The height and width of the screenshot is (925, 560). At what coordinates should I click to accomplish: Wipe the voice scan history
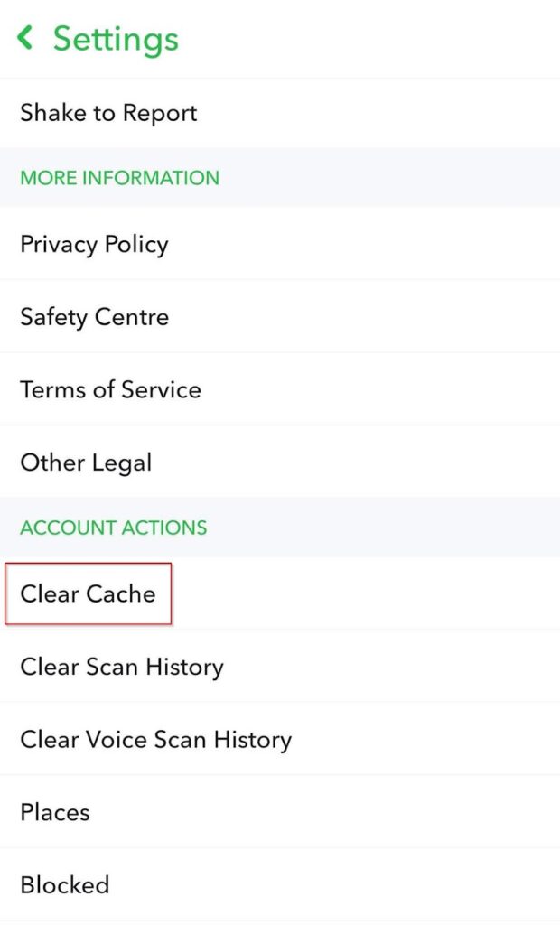pos(155,740)
